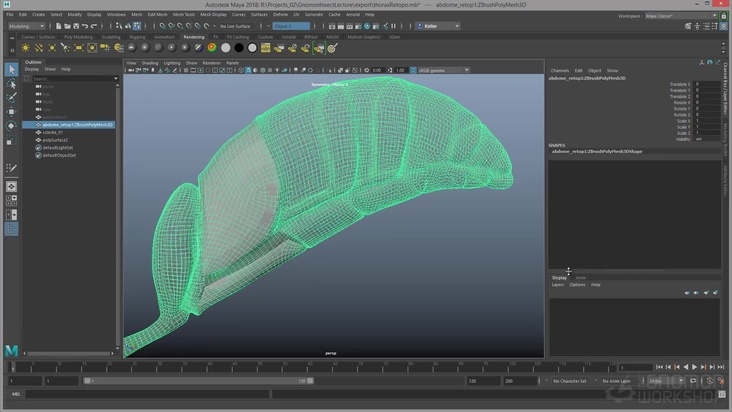Toggle viewport color management button

tap(413, 70)
